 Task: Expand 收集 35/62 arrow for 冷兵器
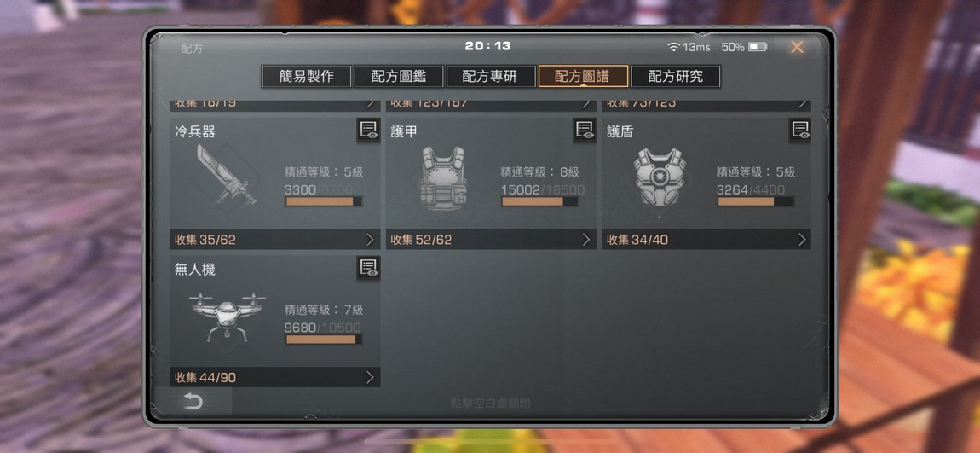369,240
